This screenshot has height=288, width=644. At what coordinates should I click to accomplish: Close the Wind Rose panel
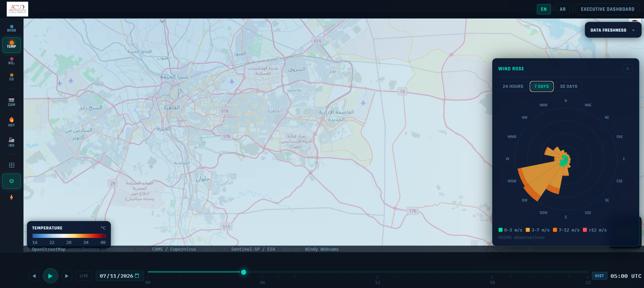click(x=628, y=69)
